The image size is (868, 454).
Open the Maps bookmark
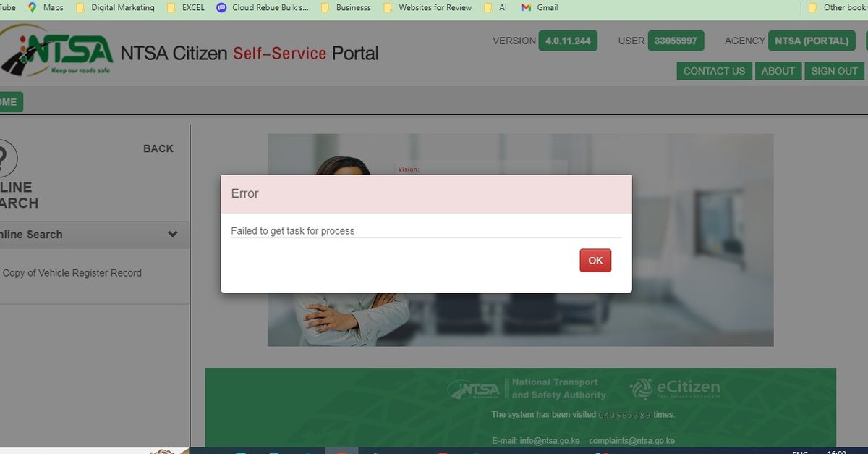coord(46,8)
